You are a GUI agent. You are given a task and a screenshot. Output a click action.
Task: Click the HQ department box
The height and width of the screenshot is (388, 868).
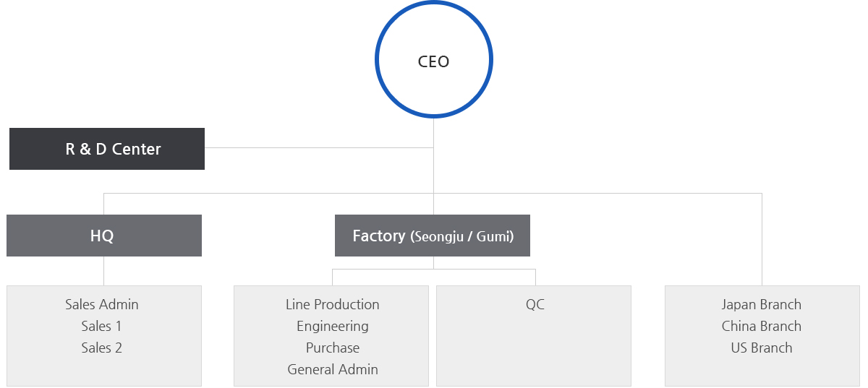104,236
